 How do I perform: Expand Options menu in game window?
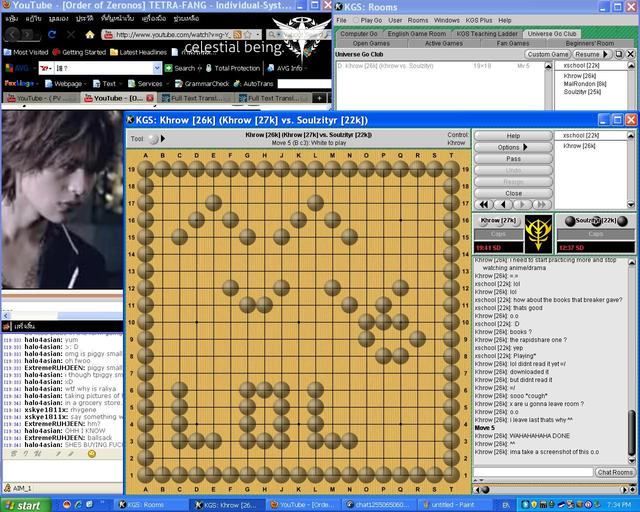coord(513,147)
